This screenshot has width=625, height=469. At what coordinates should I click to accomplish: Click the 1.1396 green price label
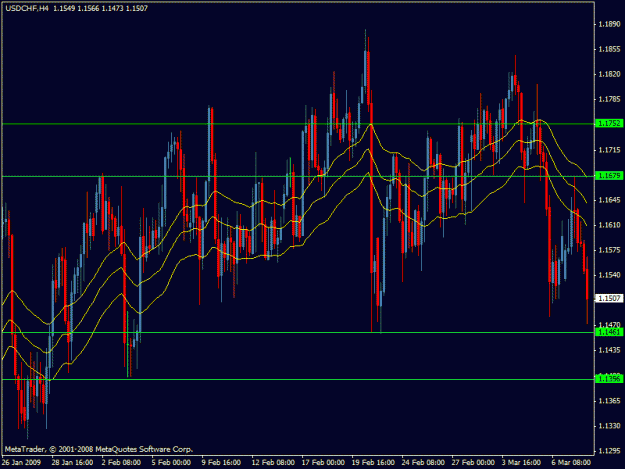[609, 379]
